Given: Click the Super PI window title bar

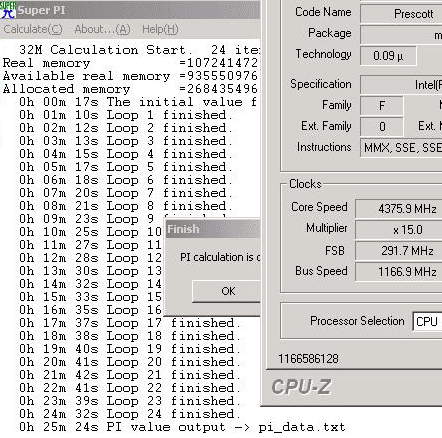Looking at the screenshot, I should [130, 10].
